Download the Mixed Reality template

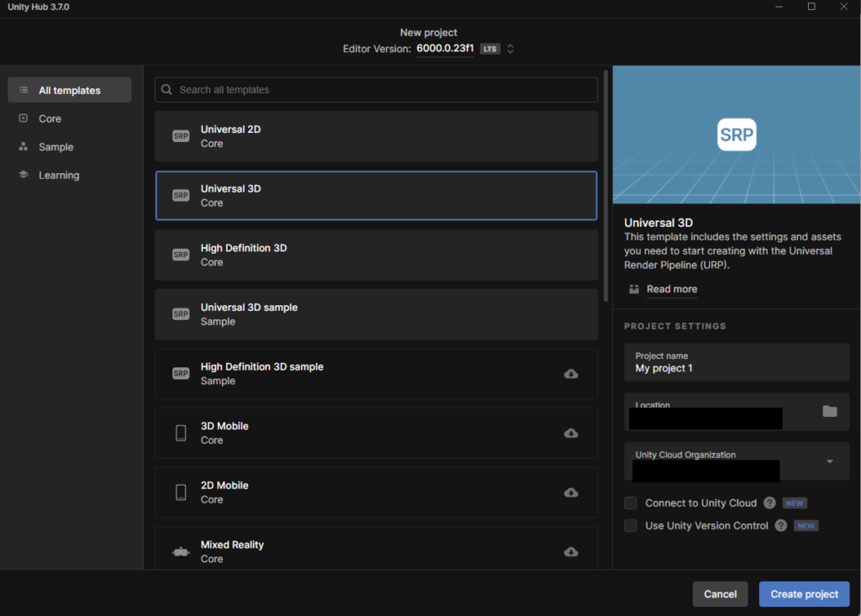click(x=571, y=552)
